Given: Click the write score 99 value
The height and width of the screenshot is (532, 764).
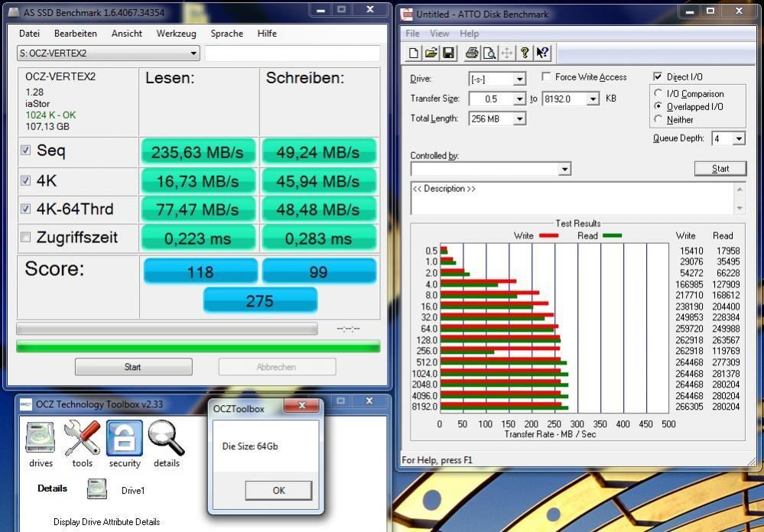Looking at the screenshot, I should 319,271.
